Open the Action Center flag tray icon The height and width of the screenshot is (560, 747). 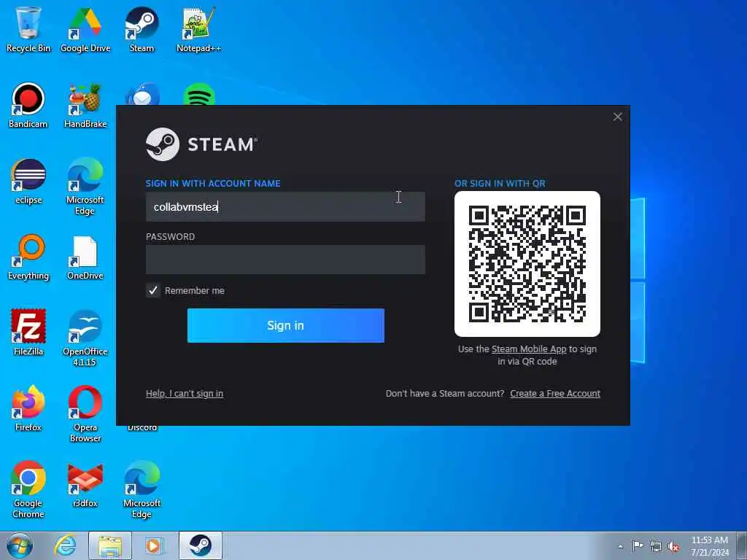(x=638, y=545)
